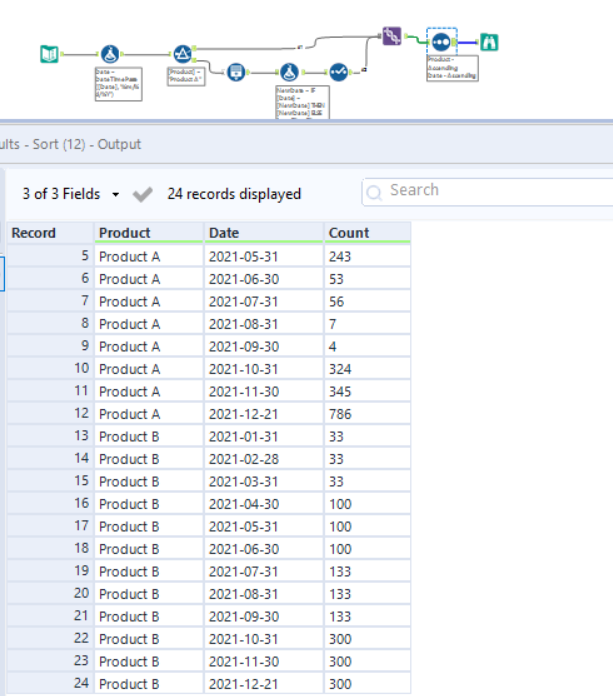
Task: Click the first Formula tool after Input Data
Action: tap(111, 53)
